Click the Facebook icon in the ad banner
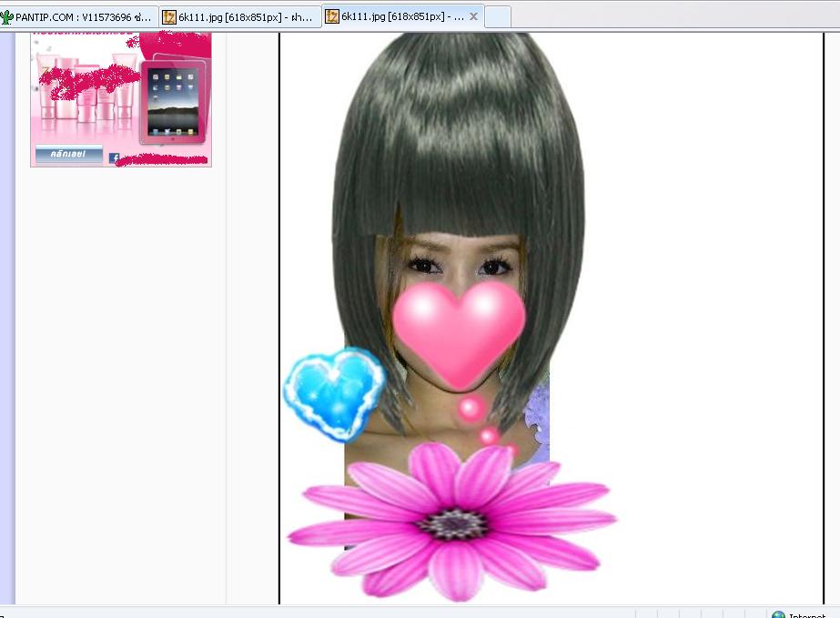The height and width of the screenshot is (618, 840). 114,158
